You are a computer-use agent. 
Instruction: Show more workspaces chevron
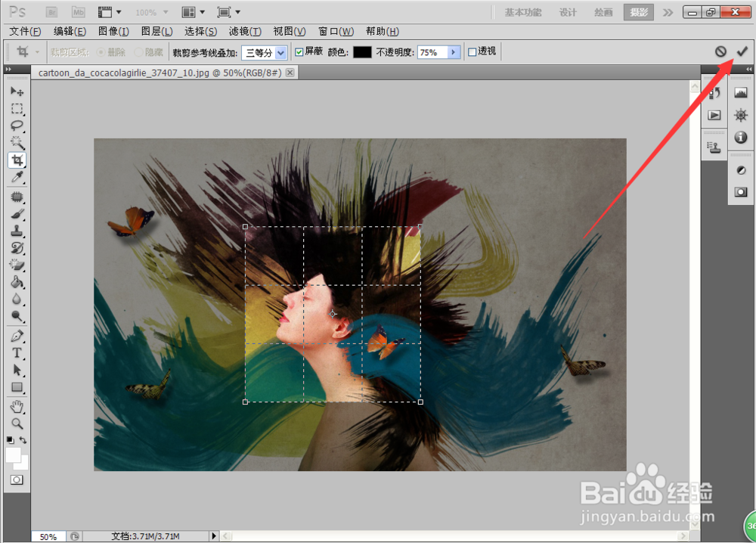click(x=668, y=13)
